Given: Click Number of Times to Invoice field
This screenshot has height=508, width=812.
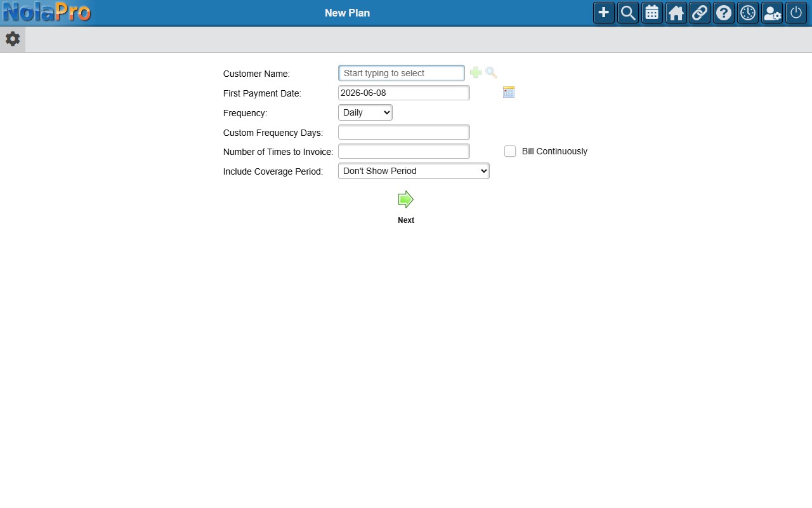Looking at the screenshot, I should click(x=404, y=151).
